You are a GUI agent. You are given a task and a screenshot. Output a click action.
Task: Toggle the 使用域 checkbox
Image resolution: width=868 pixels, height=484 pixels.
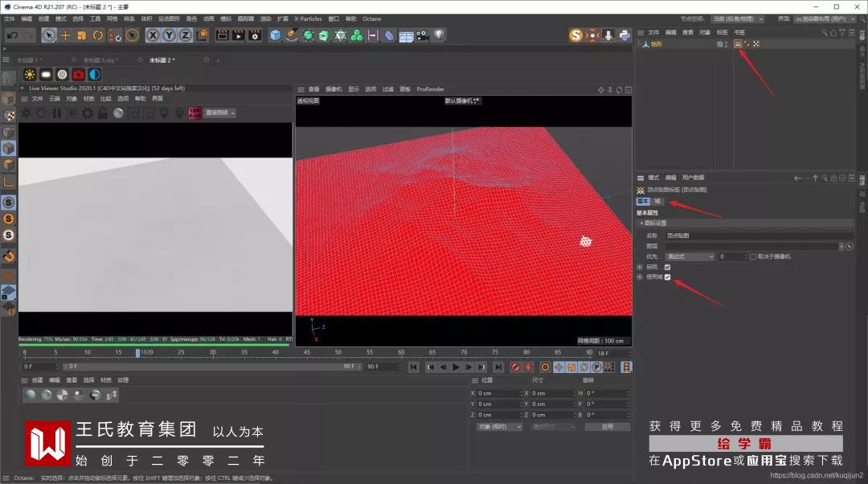(x=668, y=277)
